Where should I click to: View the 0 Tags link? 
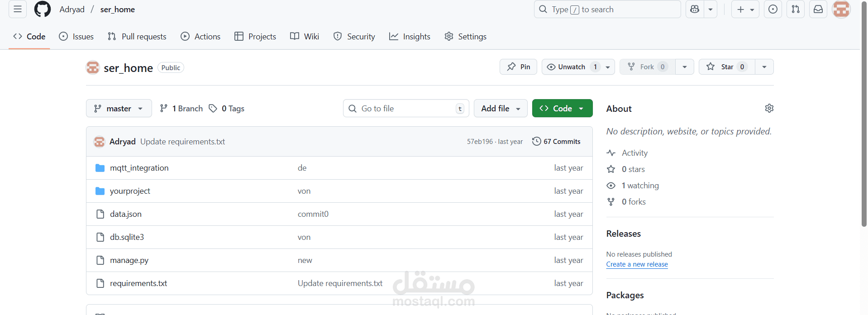pyautogui.click(x=226, y=109)
